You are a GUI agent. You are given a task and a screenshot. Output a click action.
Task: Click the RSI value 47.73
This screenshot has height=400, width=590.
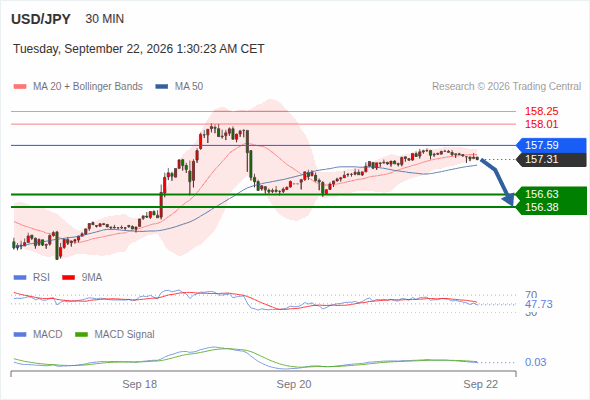pyautogui.click(x=539, y=304)
